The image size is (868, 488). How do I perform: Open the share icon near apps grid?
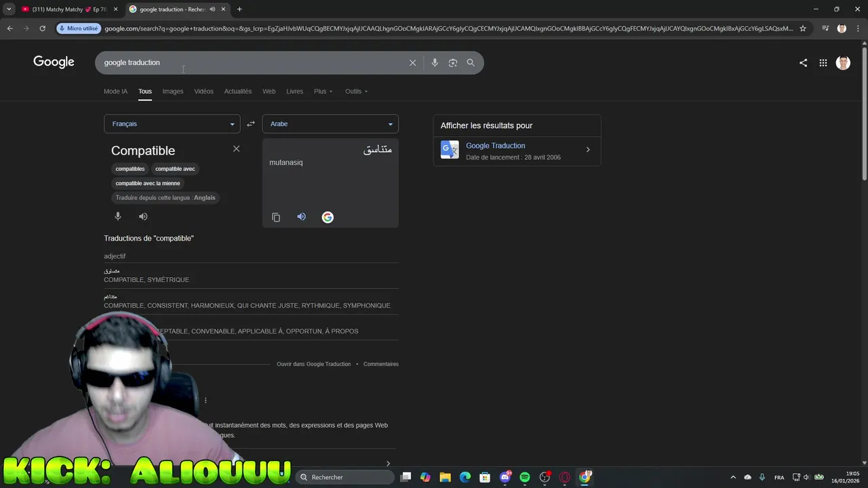[x=803, y=62]
